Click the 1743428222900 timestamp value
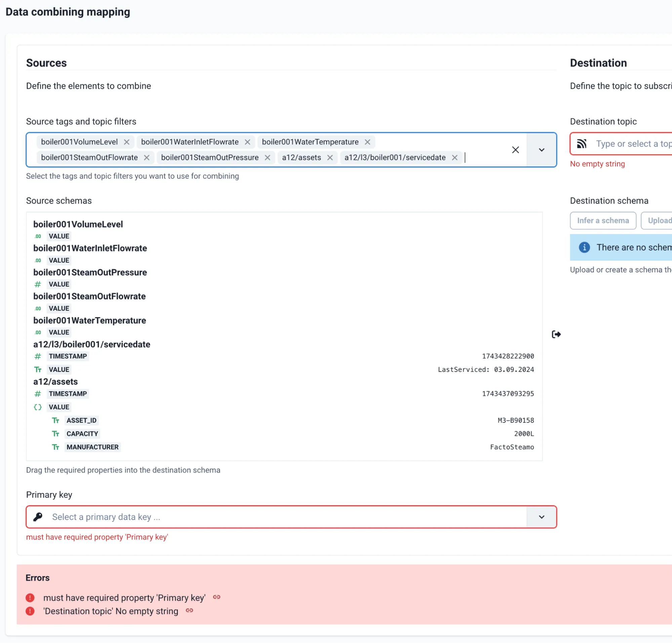672x643 pixels. point(508,356)
